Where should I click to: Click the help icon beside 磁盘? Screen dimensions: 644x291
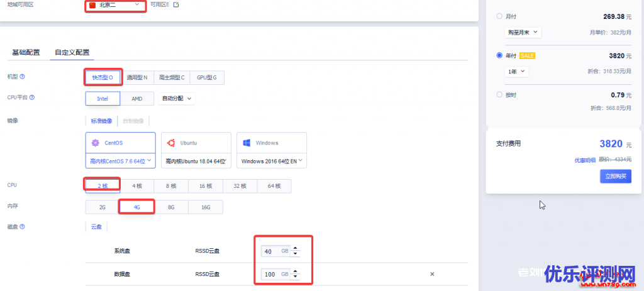[x=22, y=226]
